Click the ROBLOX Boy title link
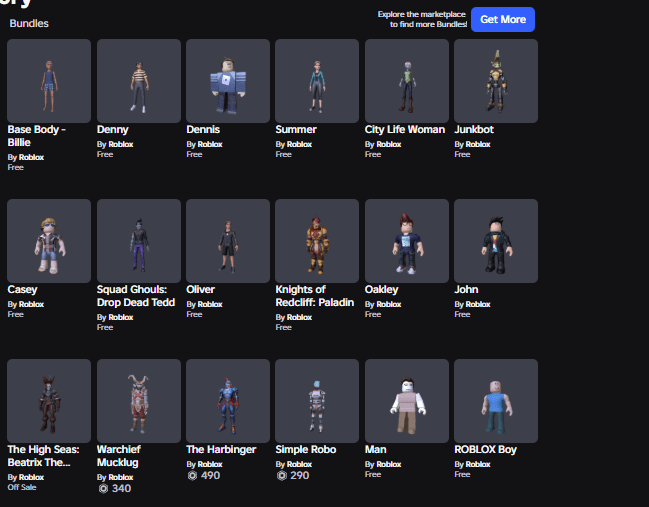The height and width of the screenshot is (507, 649). point(486,449)
